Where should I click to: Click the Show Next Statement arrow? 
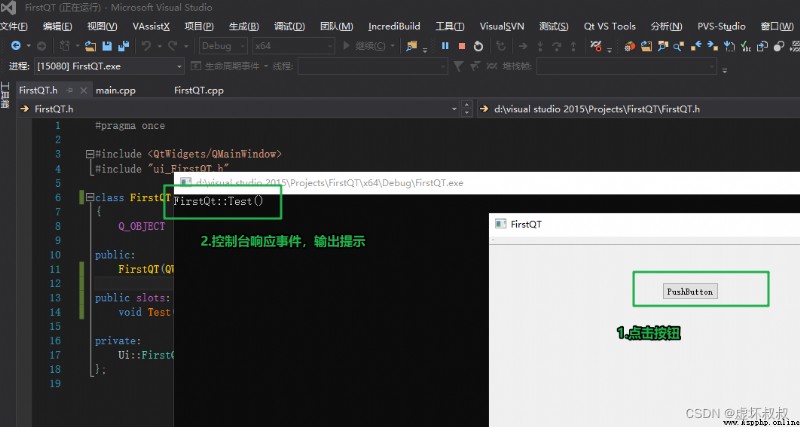pos(523,46)
